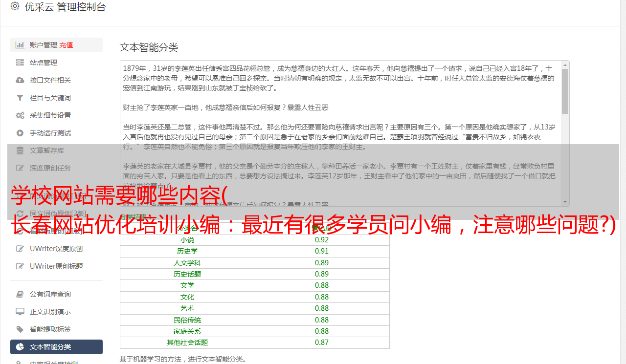Viewport: 626px width, 364px height.
Task: Click the red 充值 recharge link
Action: tap(66, 45)
